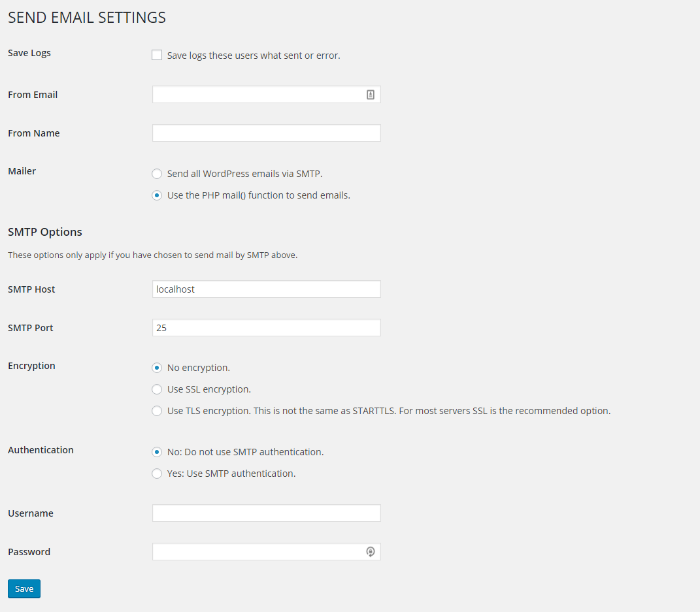Select Yes: Use SMTP authentication
Screen dimensions: 700x612
pyautogui.click(x=157, y=474)
